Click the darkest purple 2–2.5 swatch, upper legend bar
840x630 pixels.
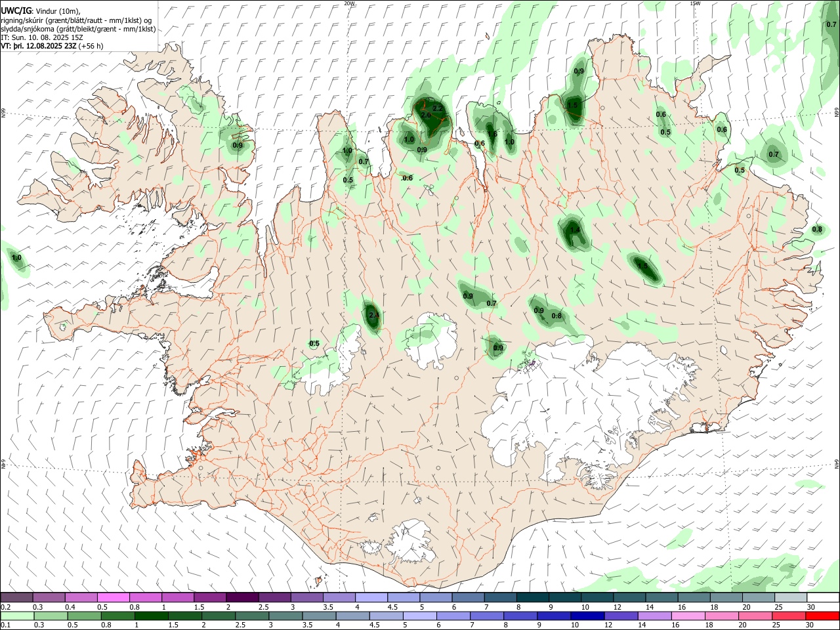coord(243,598)
